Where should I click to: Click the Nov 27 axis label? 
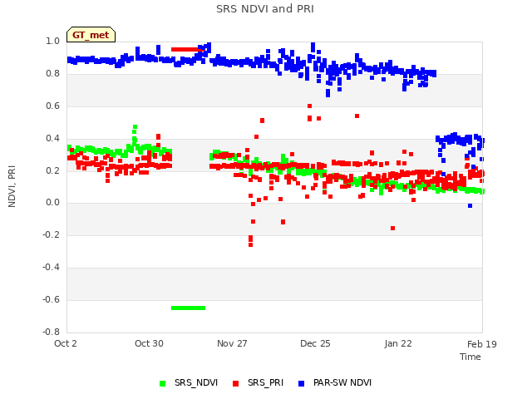[x=232, y=343]
